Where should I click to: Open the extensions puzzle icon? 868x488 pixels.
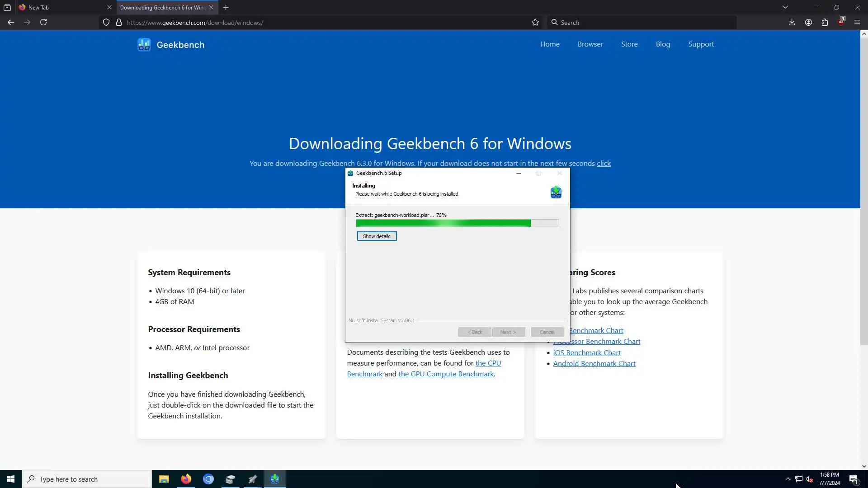(x=825, y=22)
